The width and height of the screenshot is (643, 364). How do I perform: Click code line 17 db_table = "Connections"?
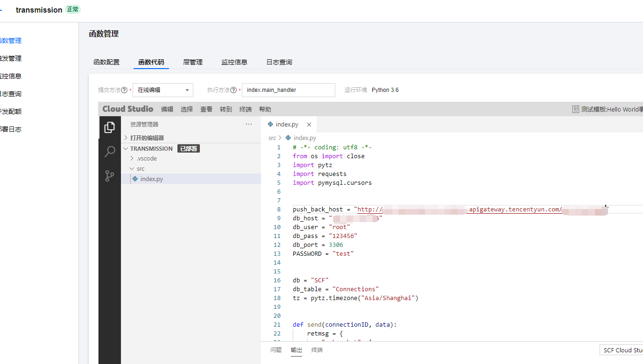coord(336,289)
